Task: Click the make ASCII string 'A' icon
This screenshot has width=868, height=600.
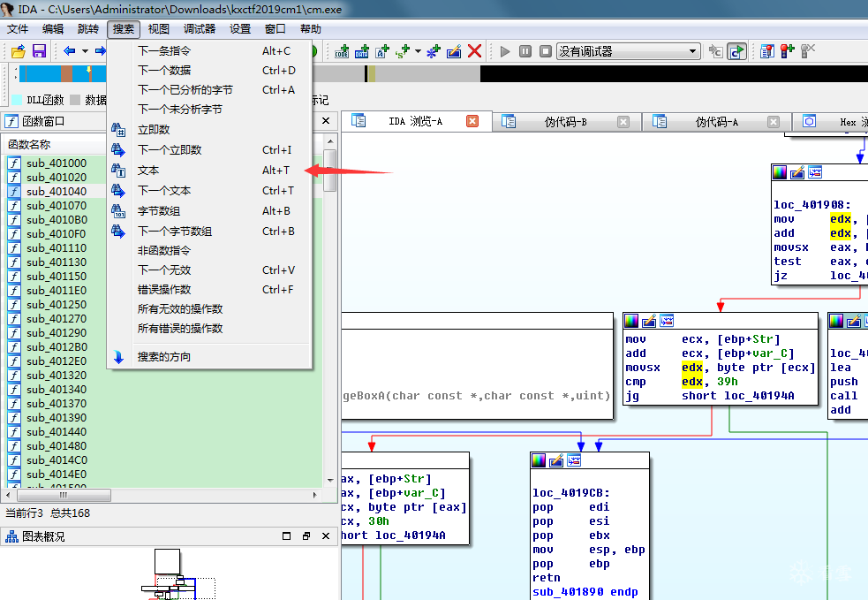Action: pyautogui.click(x=382, y=51)
